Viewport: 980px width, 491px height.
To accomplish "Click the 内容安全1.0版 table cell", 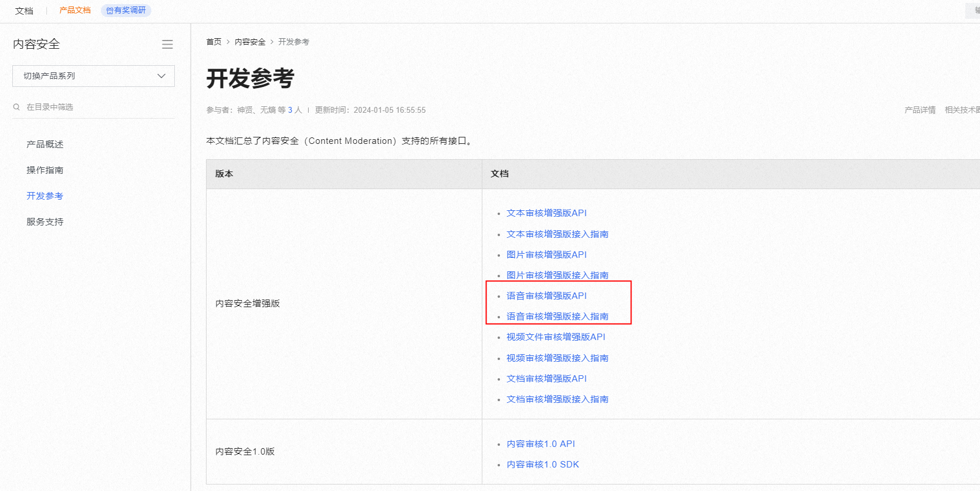I will [344, 452].
